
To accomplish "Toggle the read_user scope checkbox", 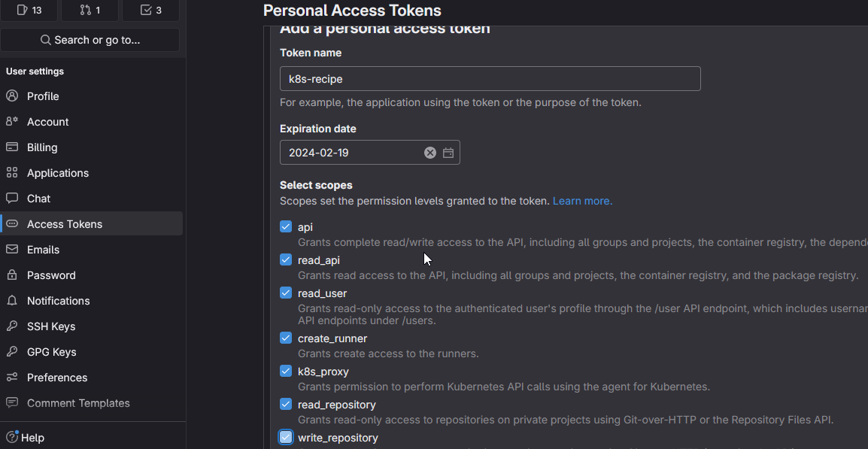I will click(286, 293).
